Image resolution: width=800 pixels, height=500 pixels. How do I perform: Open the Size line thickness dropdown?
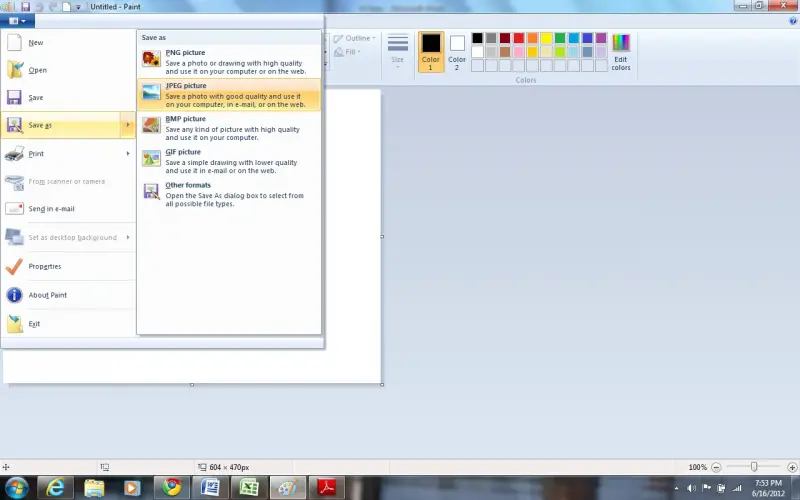coord(397,52)
